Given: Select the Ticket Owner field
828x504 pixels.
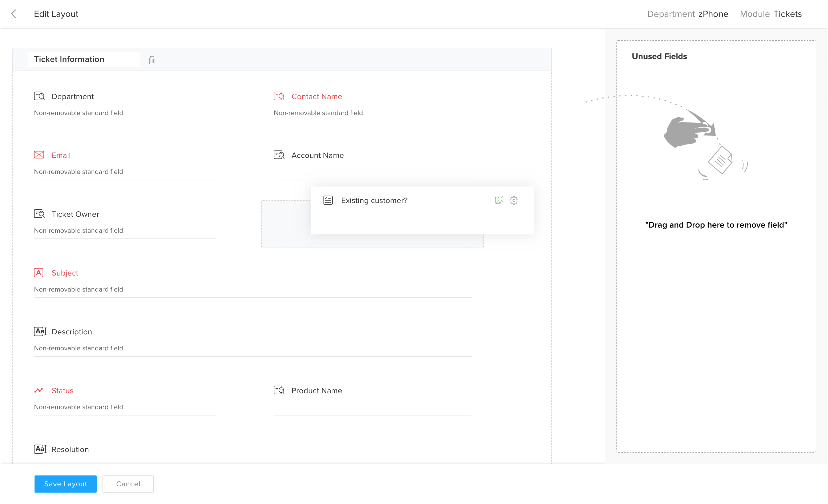Looking at the screenshot, I should (75, 214).
